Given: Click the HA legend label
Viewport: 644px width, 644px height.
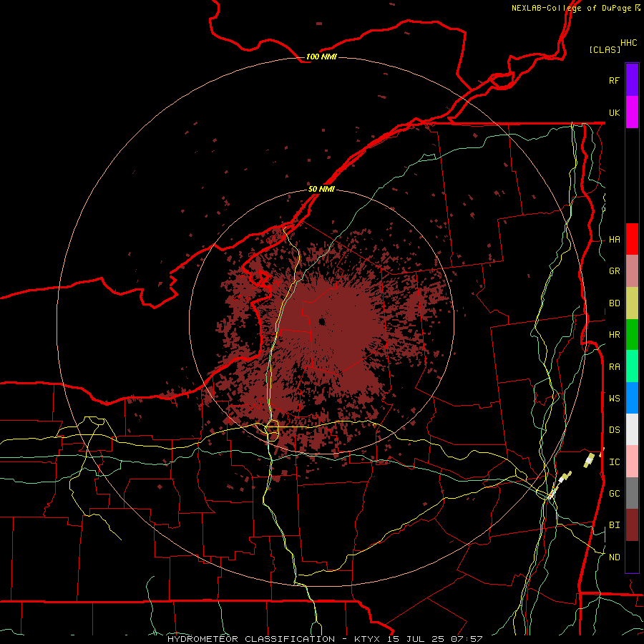Looking at the screenshot, I should pos(614,240).
